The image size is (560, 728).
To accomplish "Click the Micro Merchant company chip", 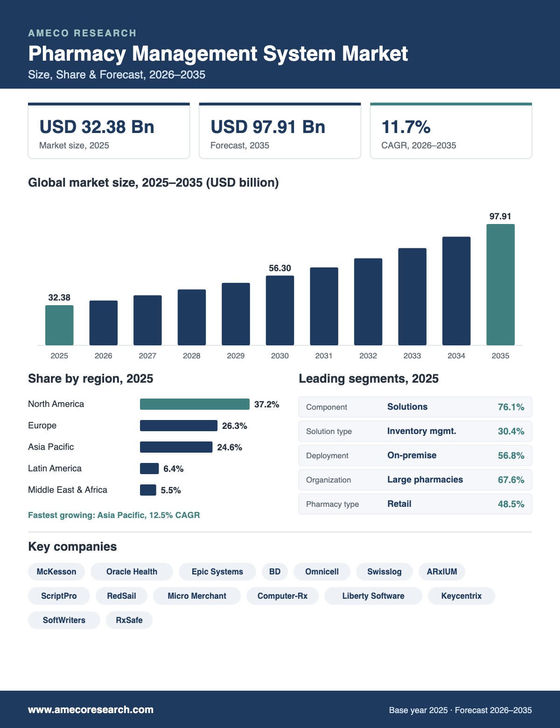I will click(197, 596).
